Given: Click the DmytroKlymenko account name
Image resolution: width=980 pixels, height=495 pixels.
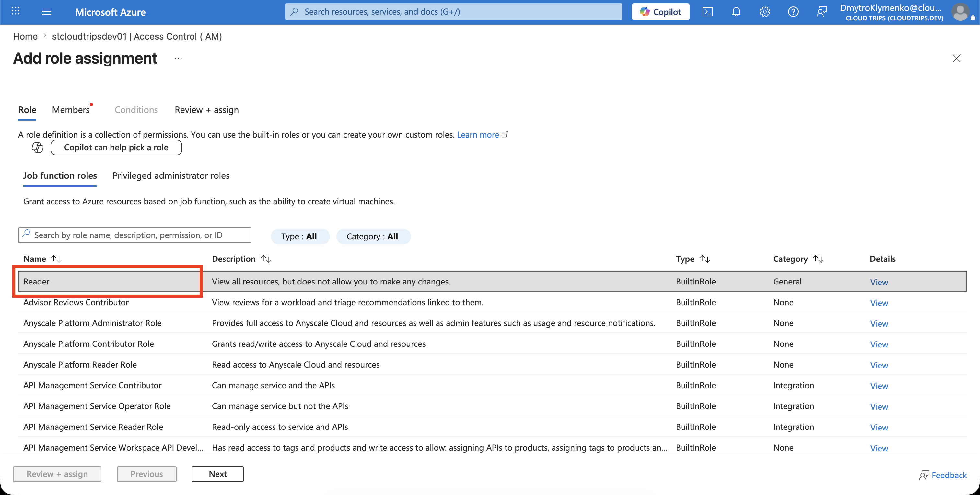Looking at the screenshot, I should click(891, 8).
